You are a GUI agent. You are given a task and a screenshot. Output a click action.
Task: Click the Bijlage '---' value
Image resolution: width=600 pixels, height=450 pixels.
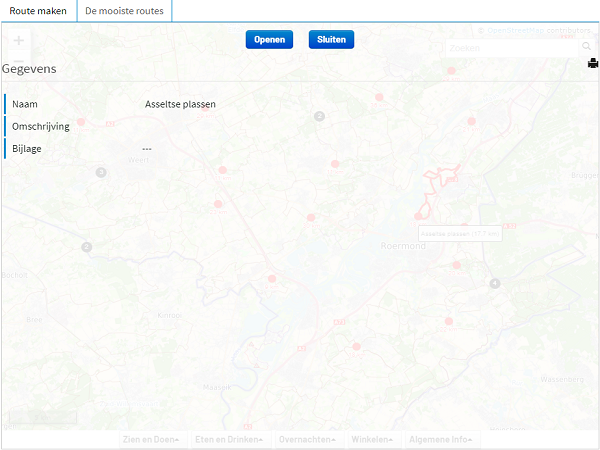click(x=147, y=149)
